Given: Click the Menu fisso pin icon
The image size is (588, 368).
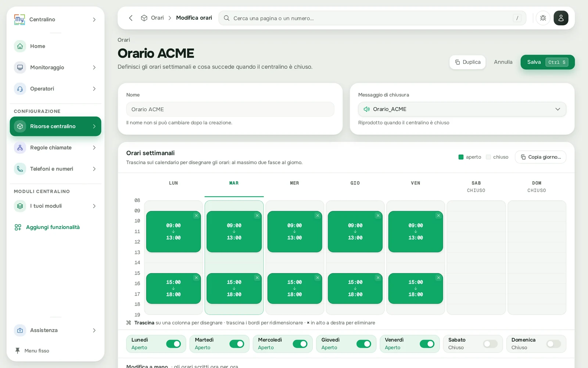Looking at the screenshot, I should (17, 351).
